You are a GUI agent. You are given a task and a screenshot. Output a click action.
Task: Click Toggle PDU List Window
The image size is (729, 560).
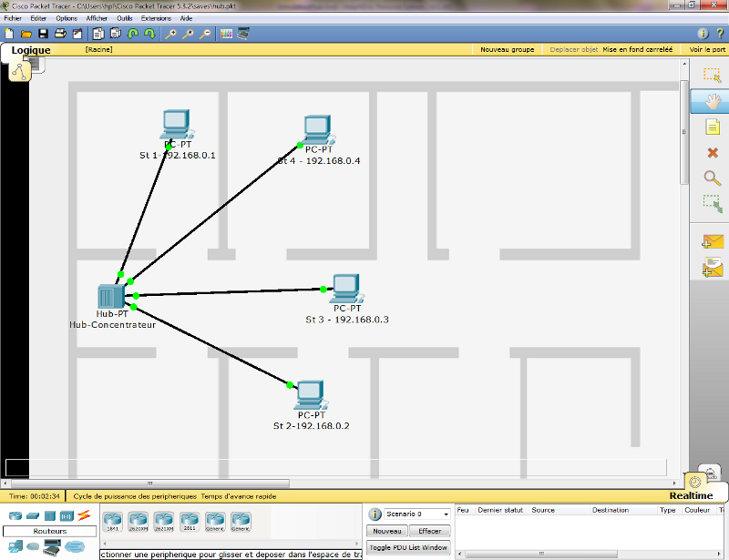408,547
